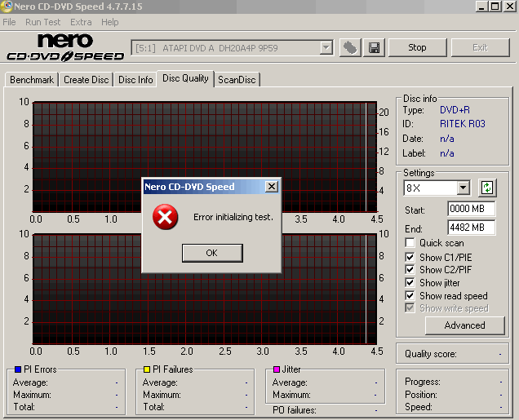Open the Run Test menu
The image size is (519, 420).
click(x=42, y=22)
